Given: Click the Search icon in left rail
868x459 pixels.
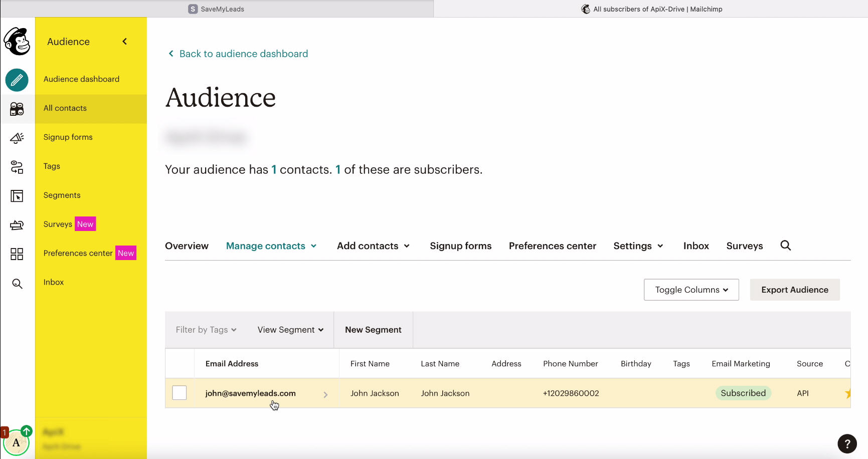Looking at the screenshot, I should pyautogui.click(x=17, y=284).
